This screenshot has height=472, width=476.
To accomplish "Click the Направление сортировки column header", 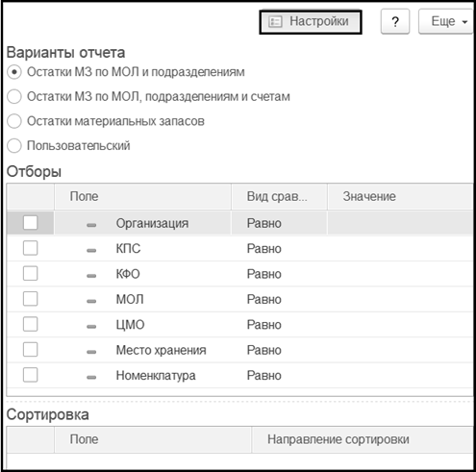I will (363, 439).
